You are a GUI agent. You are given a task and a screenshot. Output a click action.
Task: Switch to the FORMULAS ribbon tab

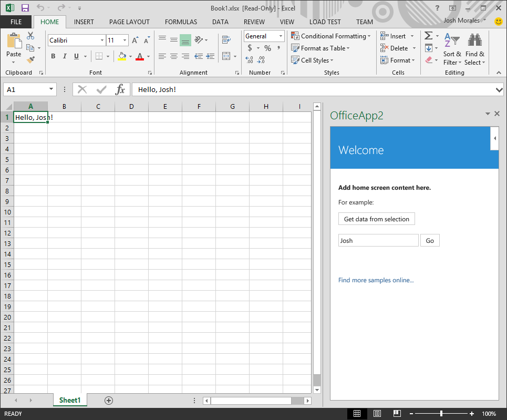click(181, 22)
